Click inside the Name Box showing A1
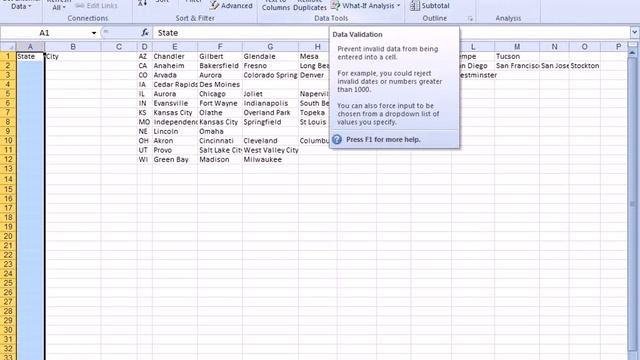 45,33
